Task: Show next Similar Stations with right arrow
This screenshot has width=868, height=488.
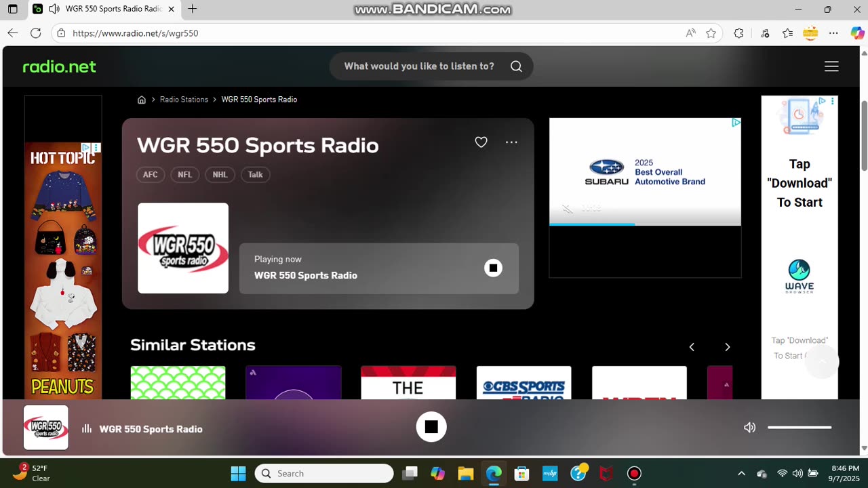Action: [x=727, y=347]
